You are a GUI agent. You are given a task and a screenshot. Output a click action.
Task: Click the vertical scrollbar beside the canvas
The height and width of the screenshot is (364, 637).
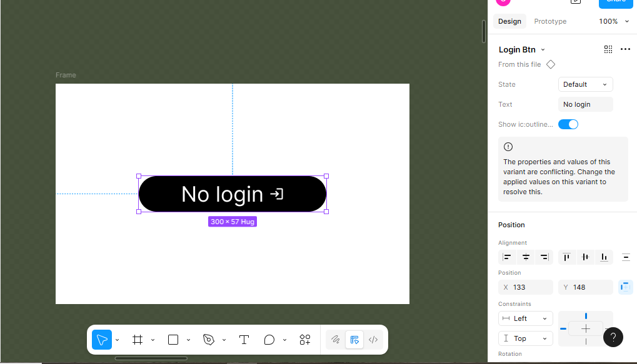pyautogui.click(x=483, y=31)
